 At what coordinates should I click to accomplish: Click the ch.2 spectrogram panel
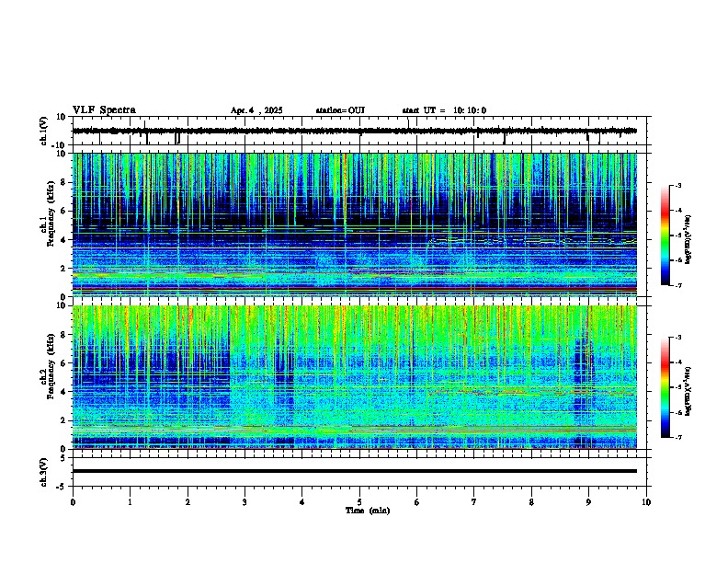(354, 377)
